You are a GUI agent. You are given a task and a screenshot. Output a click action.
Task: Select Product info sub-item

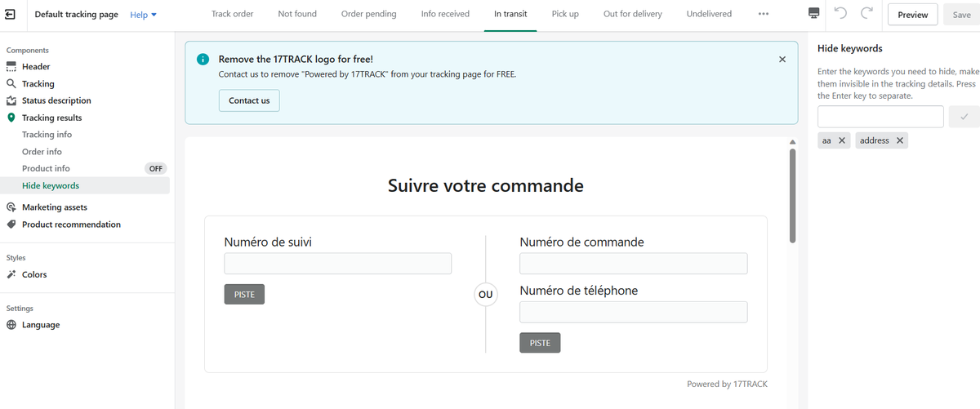point(46,168)
